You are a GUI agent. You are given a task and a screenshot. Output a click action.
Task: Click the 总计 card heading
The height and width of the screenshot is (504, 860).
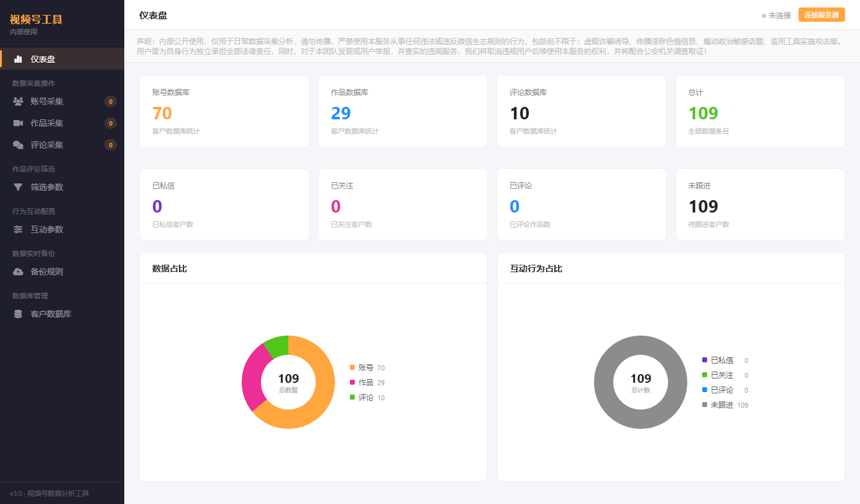tap(696, 93)
